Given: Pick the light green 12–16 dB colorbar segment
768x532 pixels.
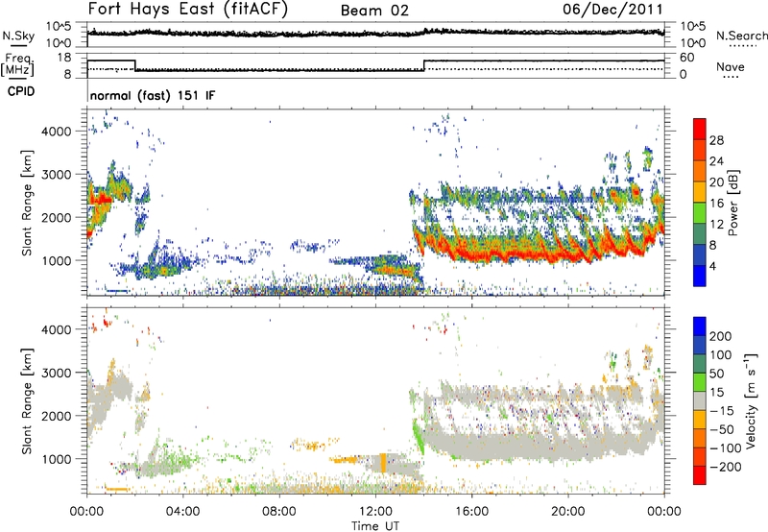Looking at the screenshot, I should (700, 213).
